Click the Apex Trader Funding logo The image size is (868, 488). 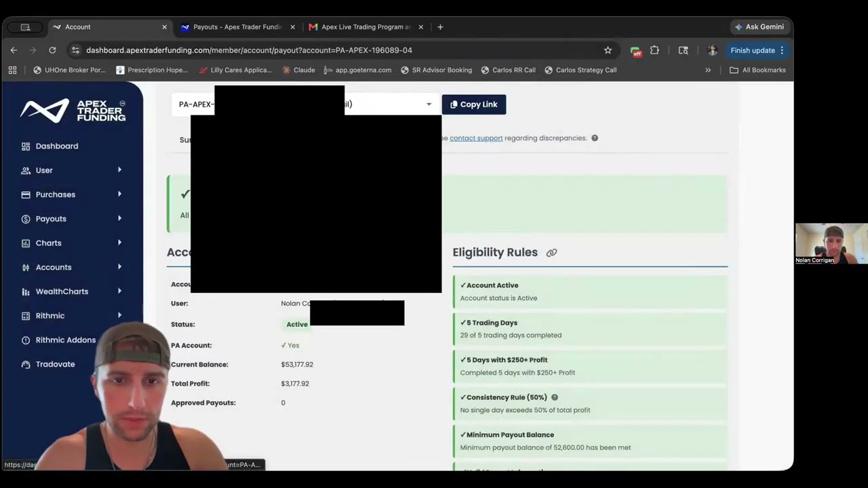73,110
